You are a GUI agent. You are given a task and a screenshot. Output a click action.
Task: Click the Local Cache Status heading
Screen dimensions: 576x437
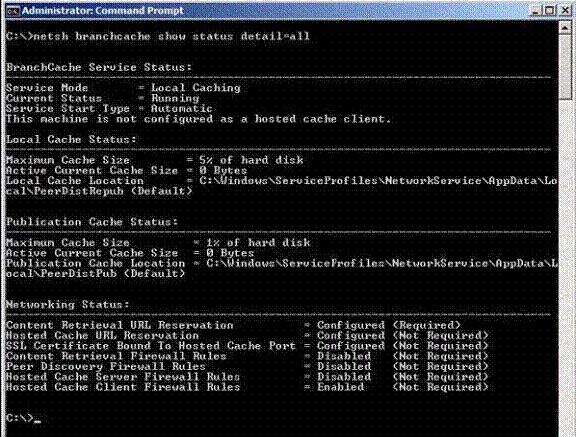tap(71, 139)
